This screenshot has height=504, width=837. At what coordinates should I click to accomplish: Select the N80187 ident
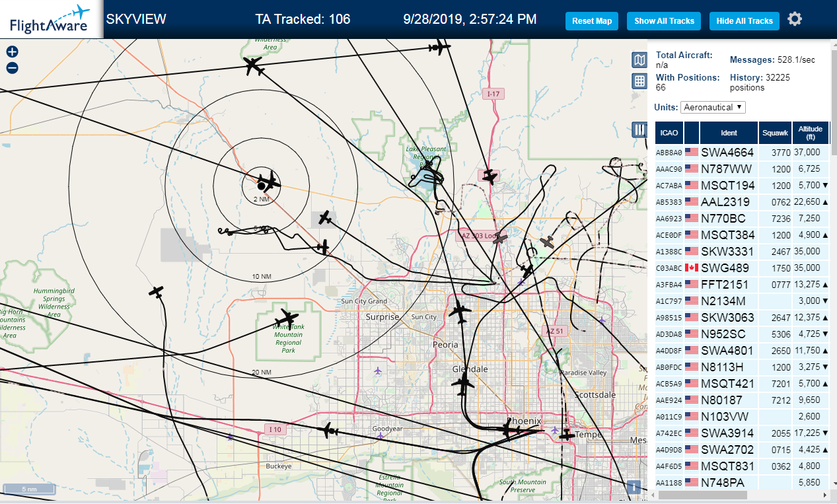click(x=721, y=400)
